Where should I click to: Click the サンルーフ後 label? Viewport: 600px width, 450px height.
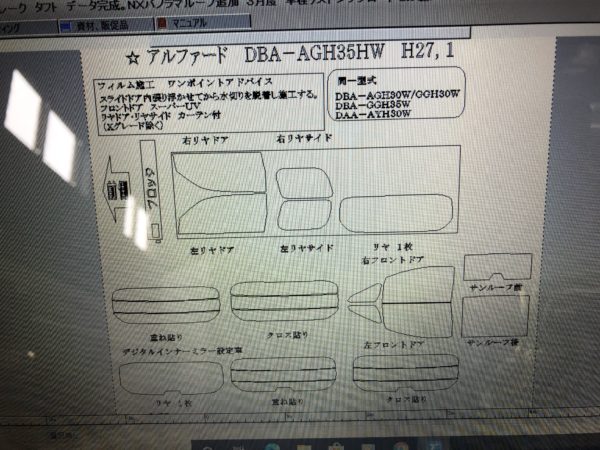(x=493, y=342)
